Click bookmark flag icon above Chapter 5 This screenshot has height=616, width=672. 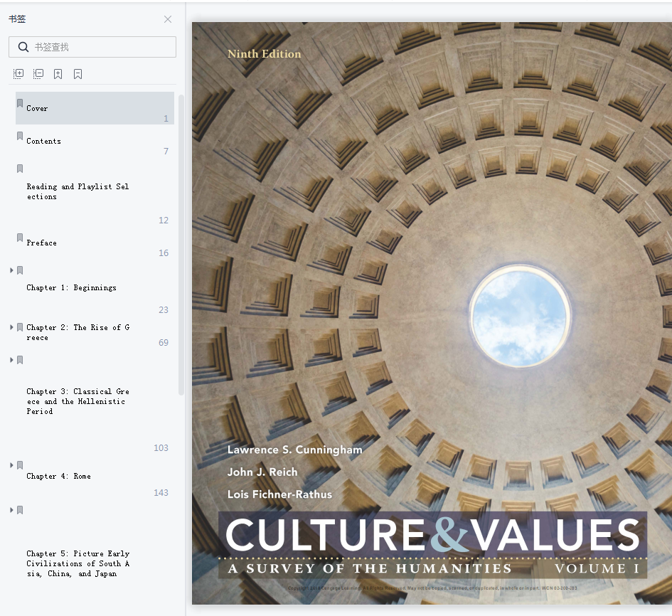(20, 510)
